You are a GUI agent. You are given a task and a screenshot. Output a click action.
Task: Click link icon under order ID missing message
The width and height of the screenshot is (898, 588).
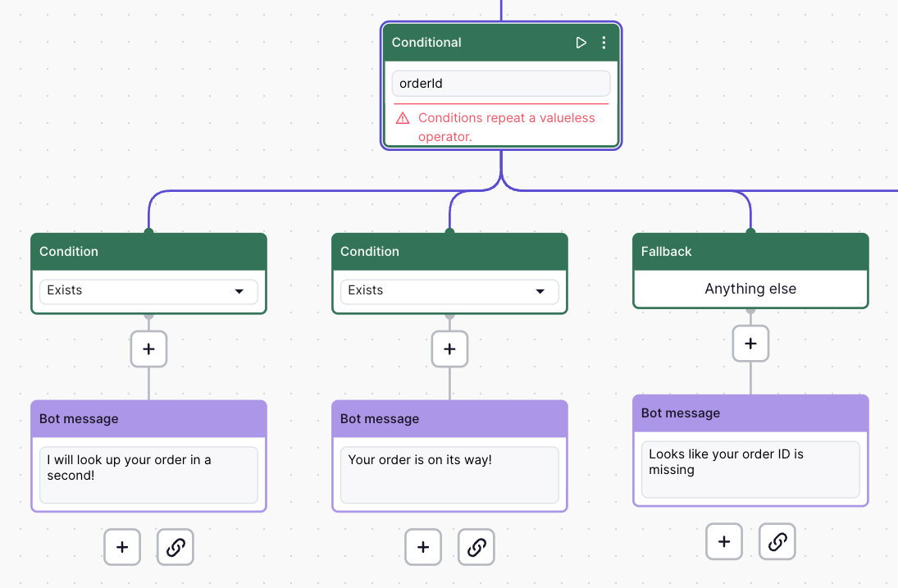click(777, 541)
